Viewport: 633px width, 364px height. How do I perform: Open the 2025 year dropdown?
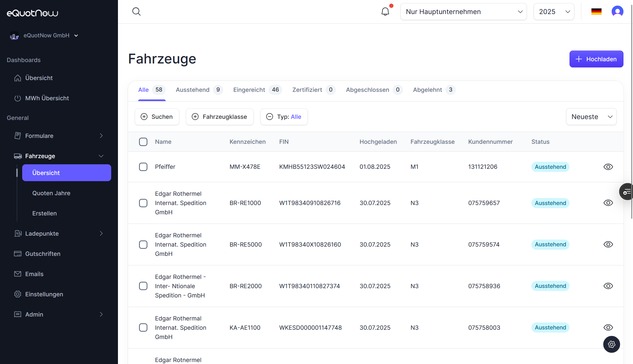pyautogui.click(x=554, y=12)
